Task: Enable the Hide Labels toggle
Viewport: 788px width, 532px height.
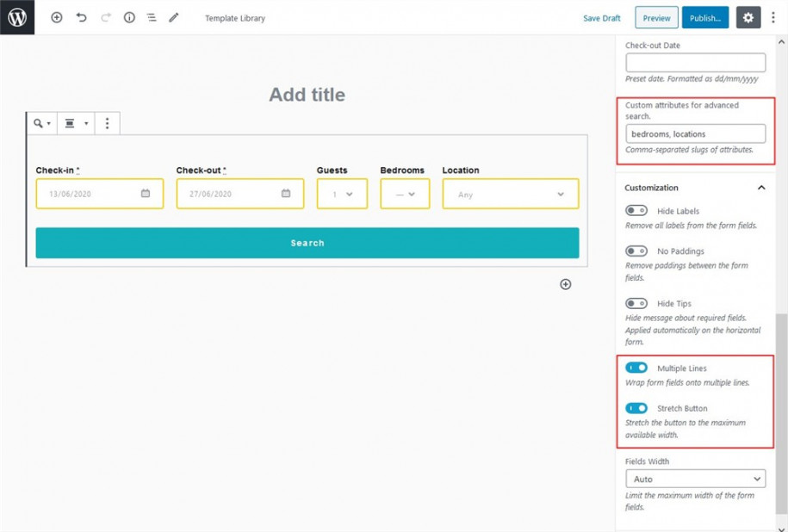Action: coord(636,209)
